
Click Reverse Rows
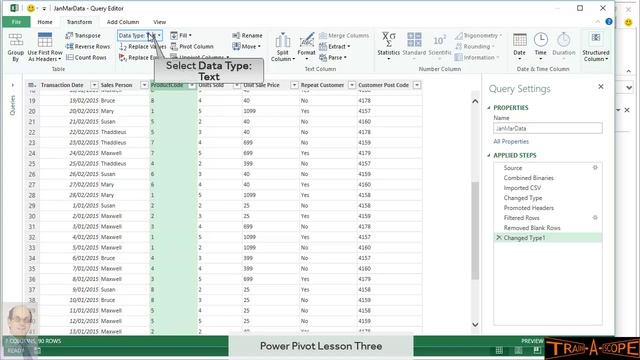coord(88,47)
